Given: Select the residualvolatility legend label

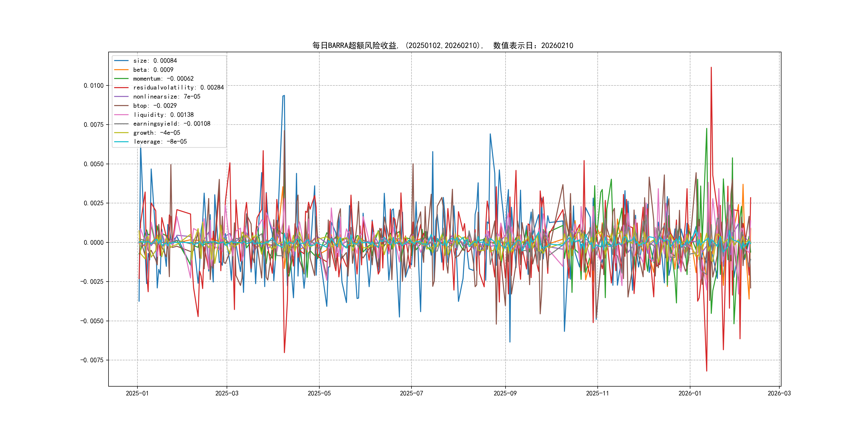Looking at the screenshot, I should [178, 88].
